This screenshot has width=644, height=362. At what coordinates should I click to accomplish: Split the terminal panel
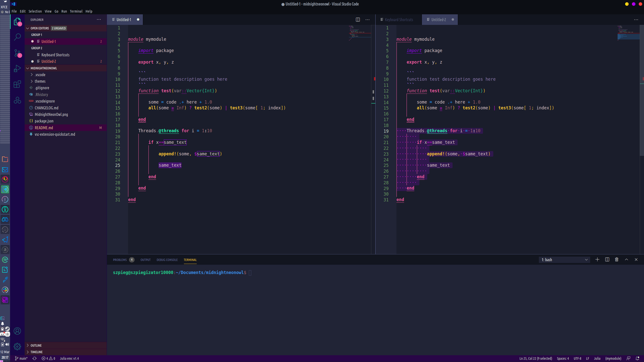[607, 260]
